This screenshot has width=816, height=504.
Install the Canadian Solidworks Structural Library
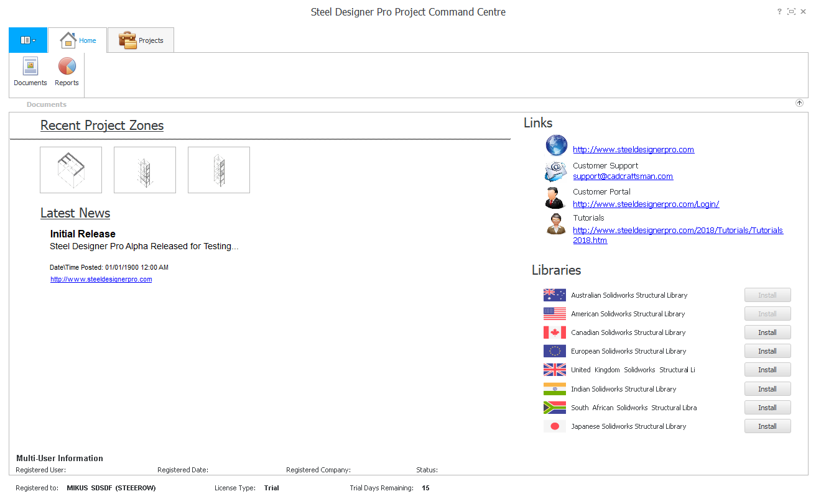(767, 332)
